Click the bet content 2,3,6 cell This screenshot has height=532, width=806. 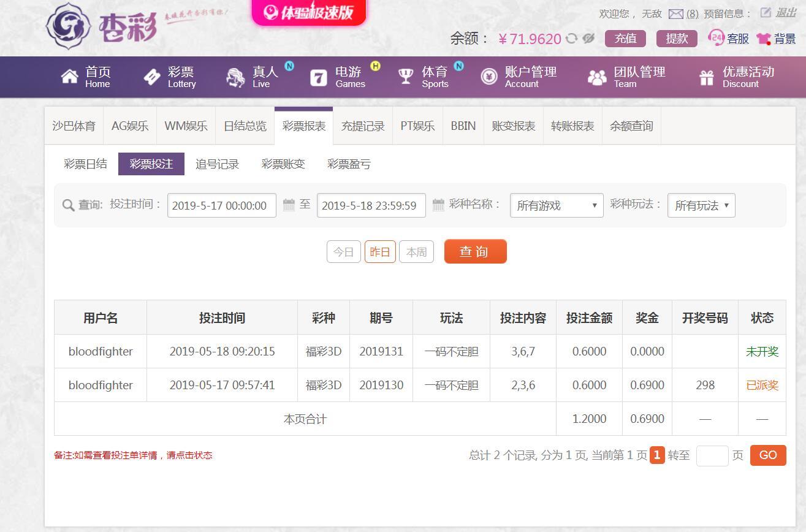tap(523, 386)
